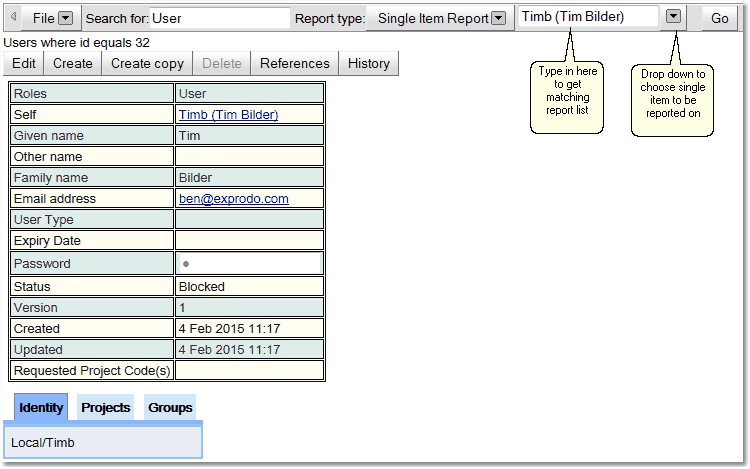Image resolution: width=750 pixels, height=469 pixels.
Task: Click the Create copy button
Action: 147,63
